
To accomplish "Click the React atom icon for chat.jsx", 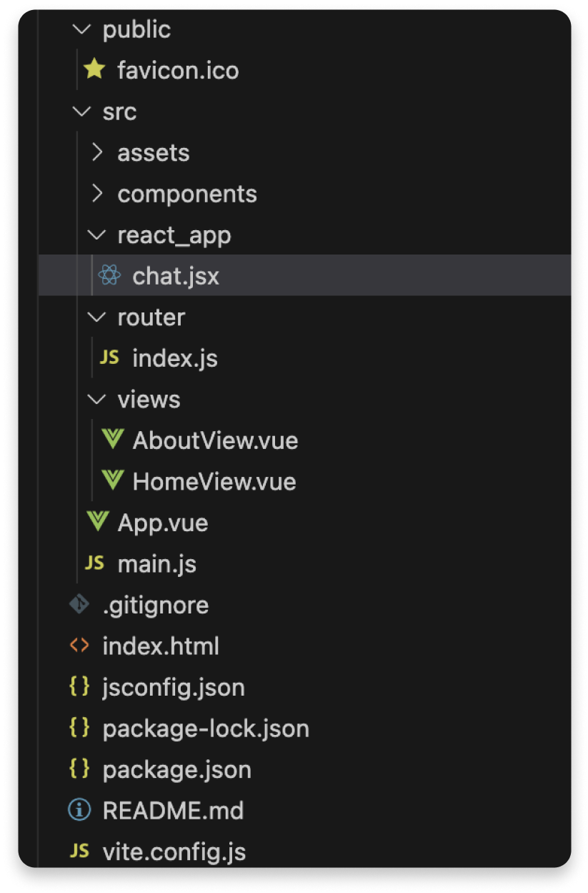I will [109, 276].
